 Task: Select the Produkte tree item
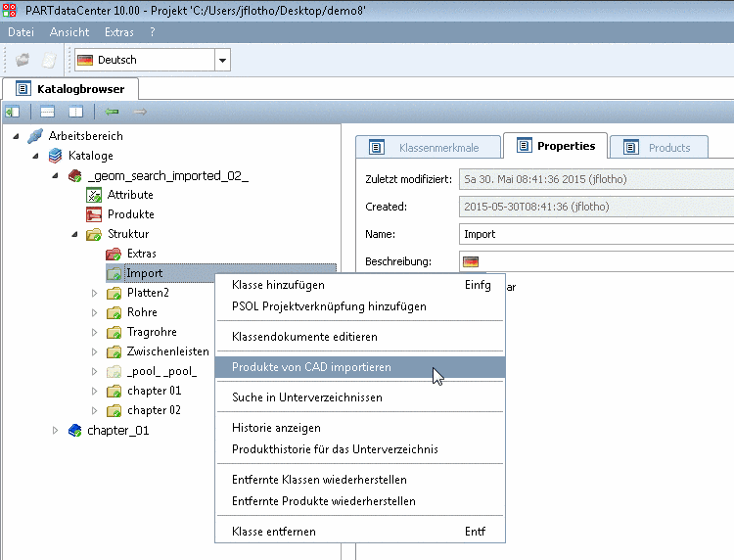pos(130,214)
